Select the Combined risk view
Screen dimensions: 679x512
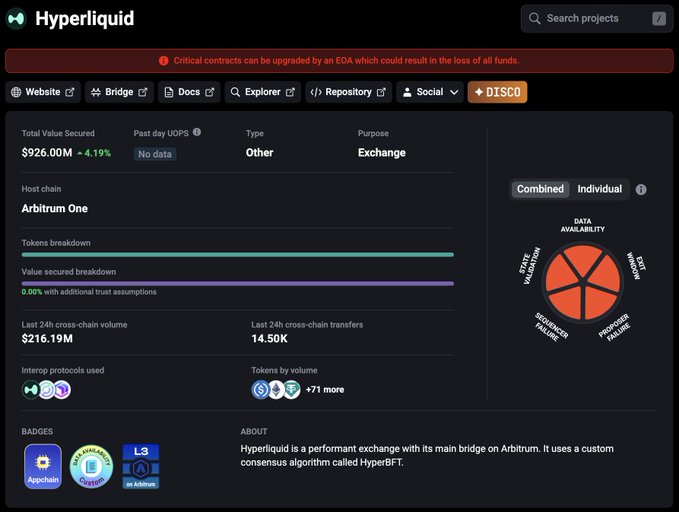540,189
